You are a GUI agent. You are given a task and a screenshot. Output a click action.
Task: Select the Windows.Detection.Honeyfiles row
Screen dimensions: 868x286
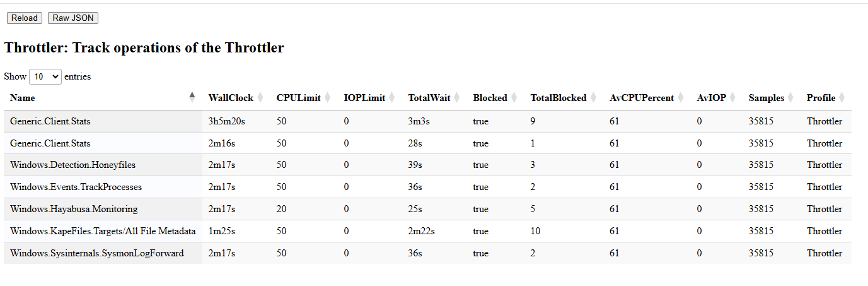pos(73,165)
